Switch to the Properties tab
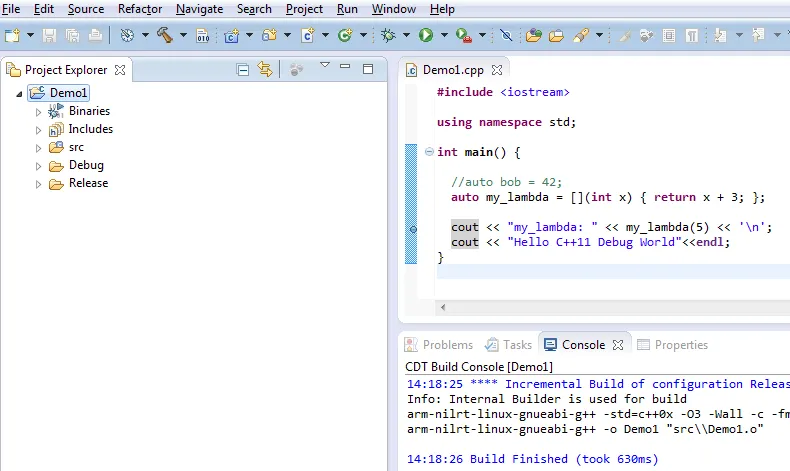The height and width of the screenshot is (471, 790). (x=673, y=345)
